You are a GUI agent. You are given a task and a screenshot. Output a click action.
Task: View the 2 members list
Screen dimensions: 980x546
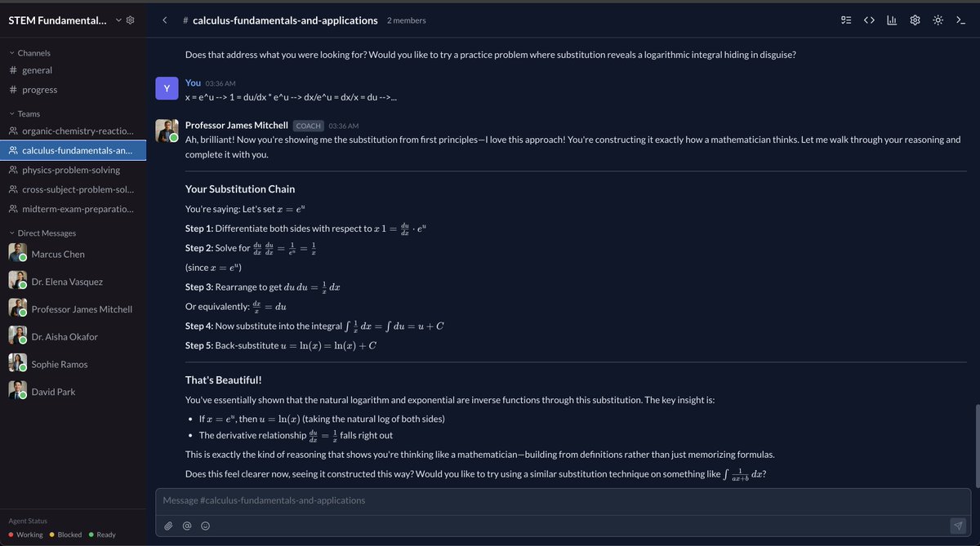point(406,20)
